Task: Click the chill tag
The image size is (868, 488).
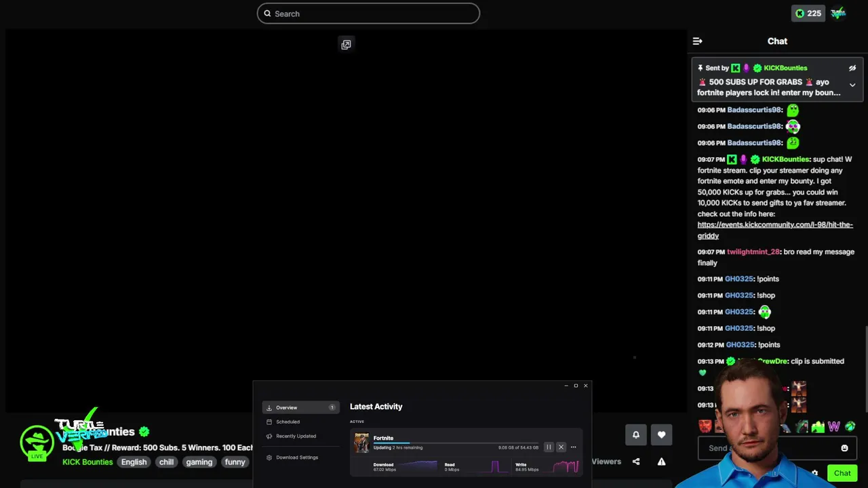Action: click(x=166, y=462)
